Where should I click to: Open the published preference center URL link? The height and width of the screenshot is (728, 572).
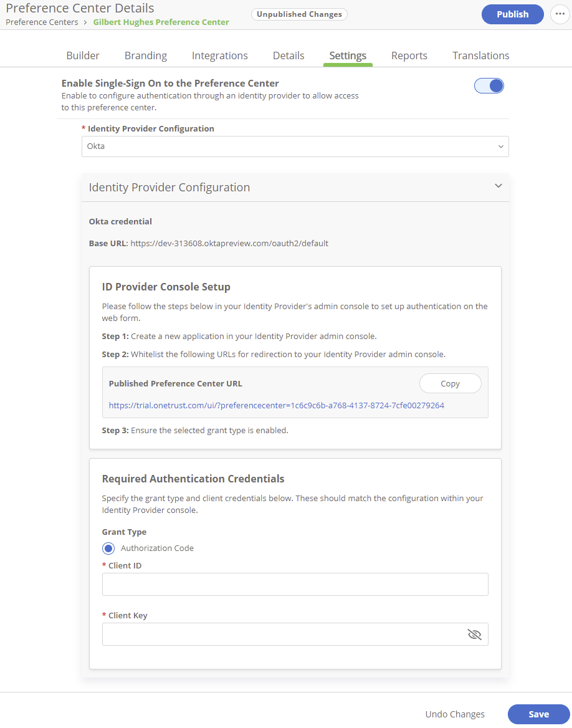click(x=276, y=405)
